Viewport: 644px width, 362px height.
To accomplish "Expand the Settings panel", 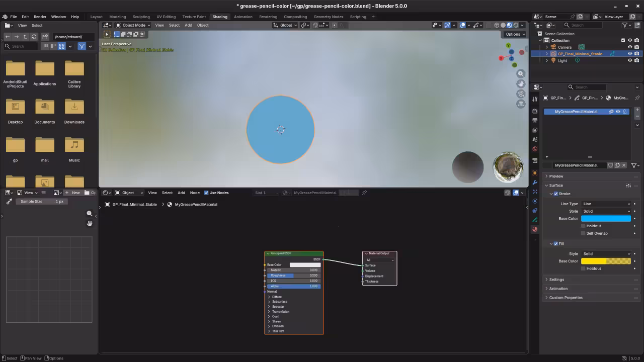I will [556, 280].
